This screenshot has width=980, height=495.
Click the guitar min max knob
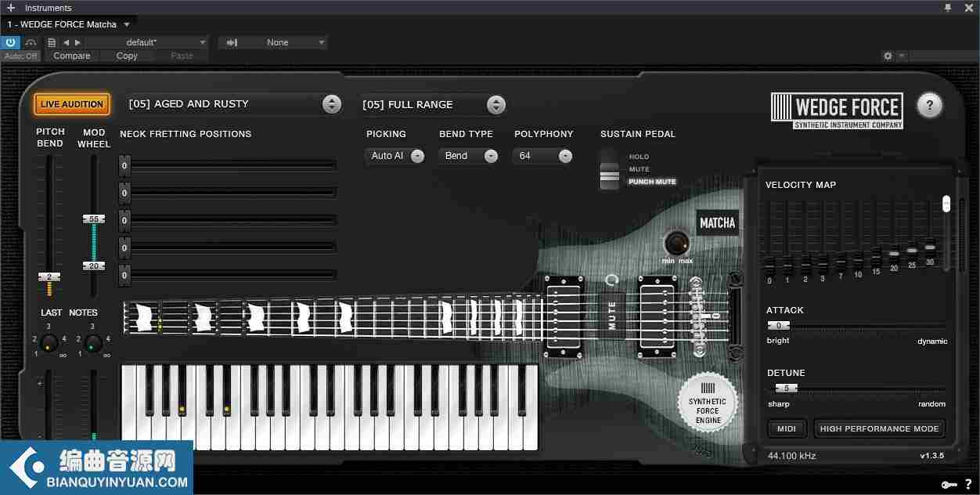676,243
